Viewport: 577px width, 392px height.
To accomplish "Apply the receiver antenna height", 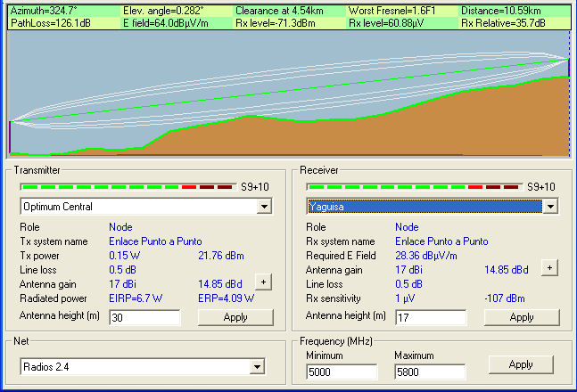I will tap(522, 317).
